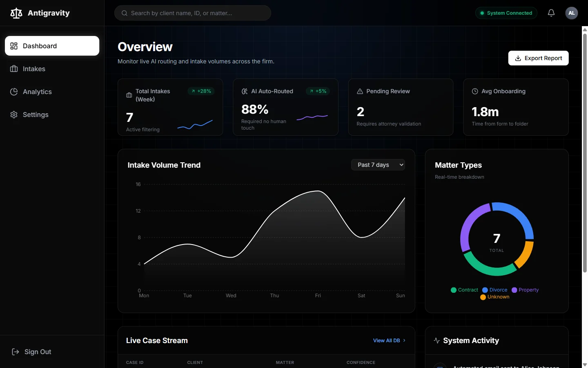Click the donut center 7 TOTAL
Image resolution: width=588 pixels, height=368 pixels.
pos(497,242)
